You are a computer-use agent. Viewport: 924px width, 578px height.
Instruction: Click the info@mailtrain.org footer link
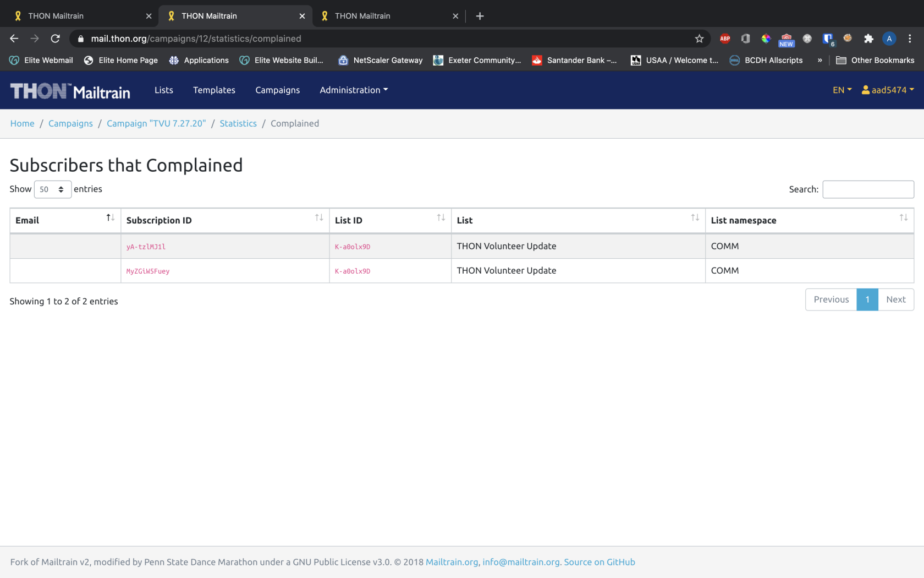[x=521, y=562]
